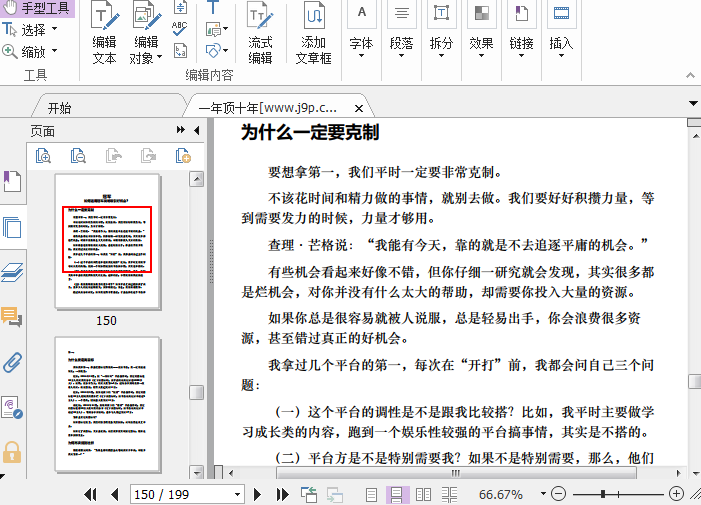Image resolution: width=701 pixels, height=505 pixels.
Task: Go to the next page
Action: [258, 494]
